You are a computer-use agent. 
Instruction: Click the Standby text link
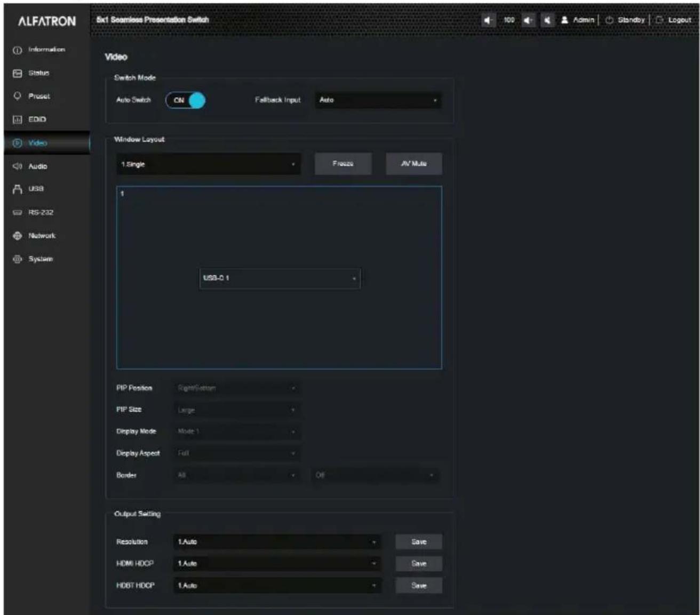click(632, 20)
